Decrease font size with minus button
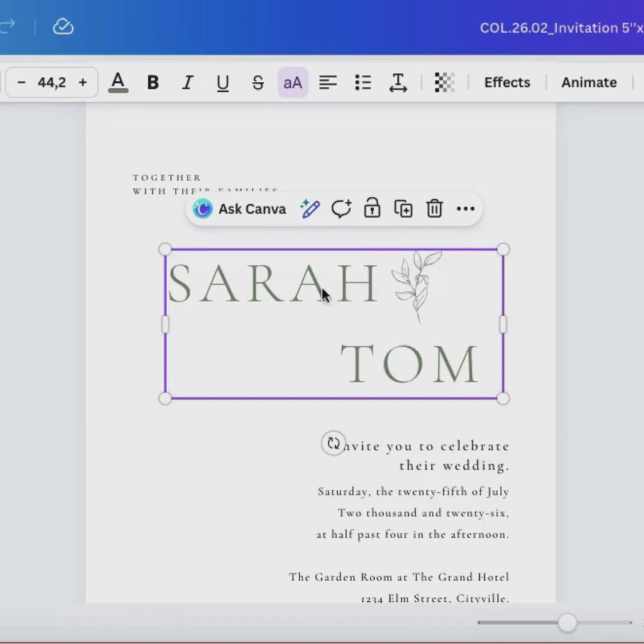Viewport: 644px width, 644px height. (x=21, y=82)
